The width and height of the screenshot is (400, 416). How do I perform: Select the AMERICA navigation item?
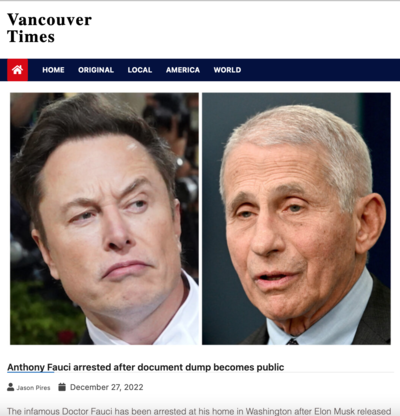[183, 70]
